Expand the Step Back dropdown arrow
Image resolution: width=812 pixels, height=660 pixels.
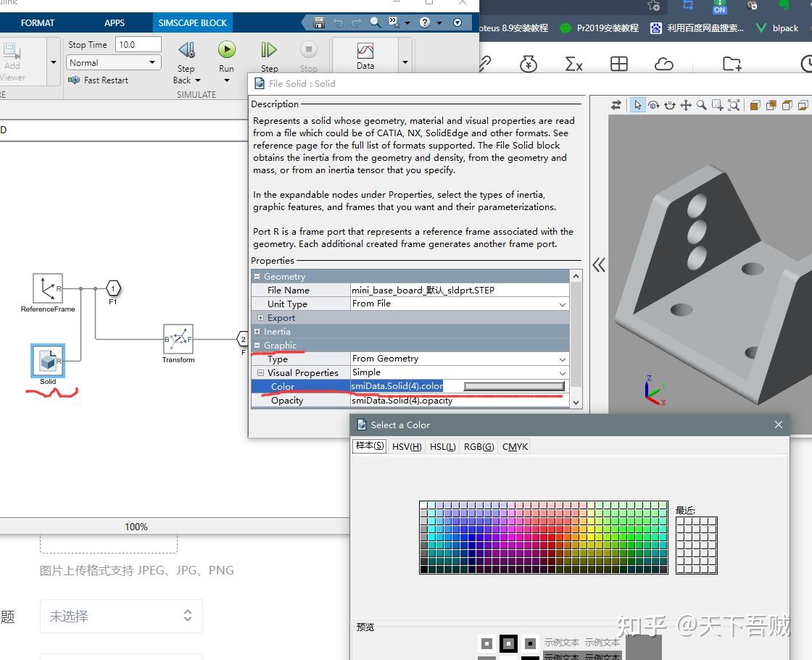198,80
